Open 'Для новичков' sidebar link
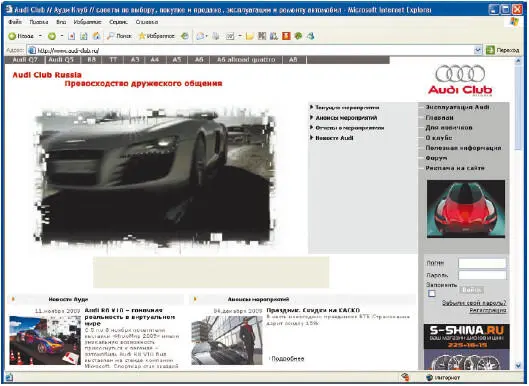Image resolution: width=529 pixels, height=386 pixels. point(449,128)
